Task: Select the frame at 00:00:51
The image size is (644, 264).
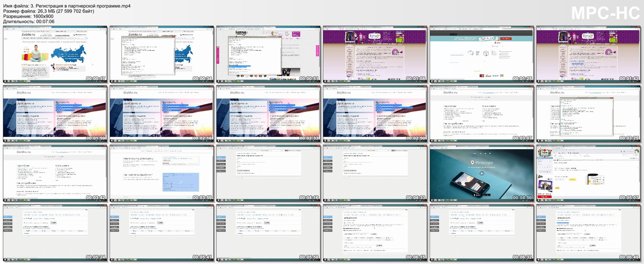Action: (x=268, y=54)
